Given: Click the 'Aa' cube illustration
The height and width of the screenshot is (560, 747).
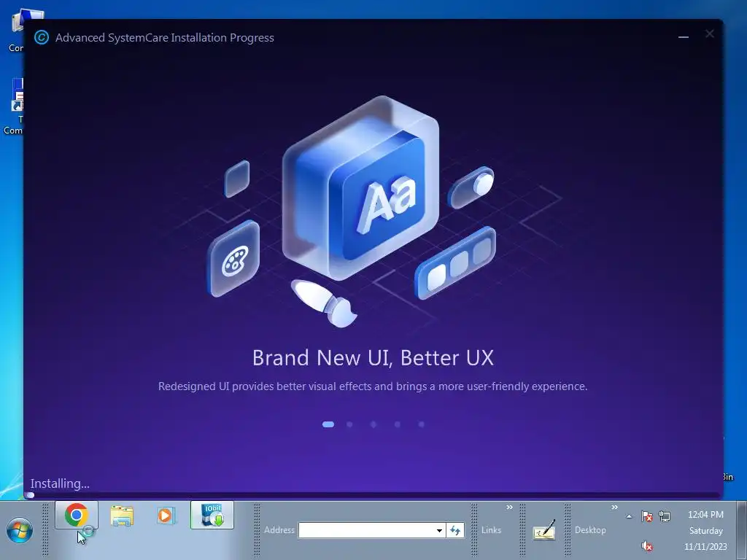Looking at the screenshot, I should (360, 187).
